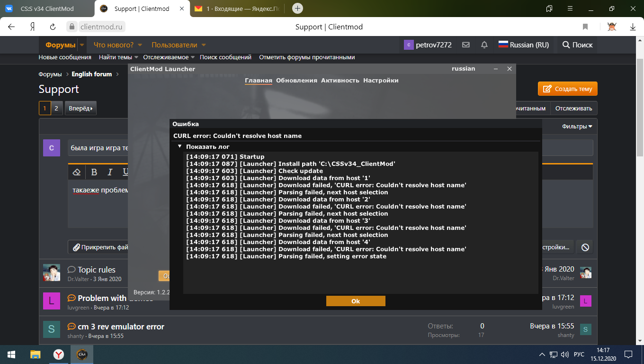Viewport: 644px width, 364px height.
Task: Expand the Форумы dropdown arrow
Action: [82, 45]
